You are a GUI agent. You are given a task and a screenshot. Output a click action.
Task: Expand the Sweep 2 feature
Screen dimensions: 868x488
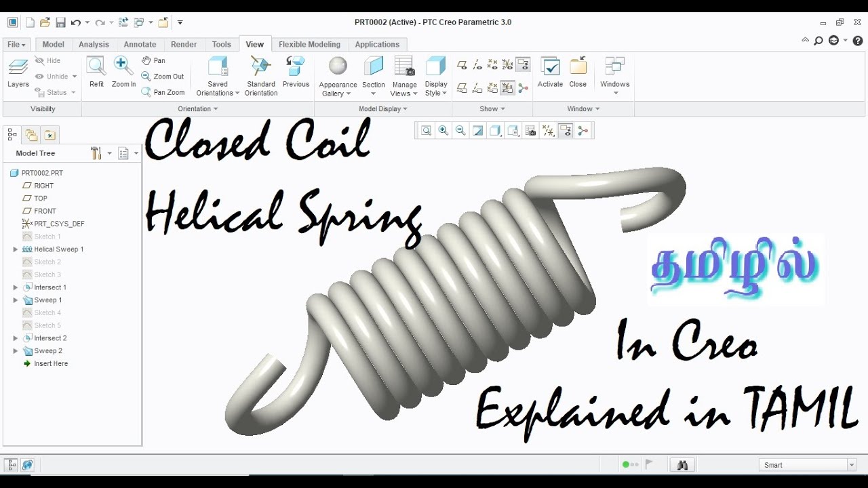pyautogui.click(x=16, y=351)
